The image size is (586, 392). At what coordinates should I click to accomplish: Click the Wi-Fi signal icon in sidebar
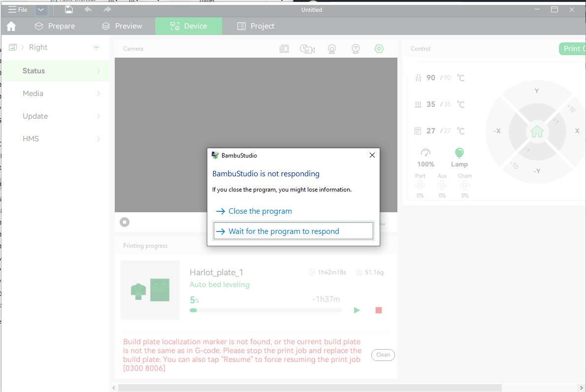tap(97, 47)
